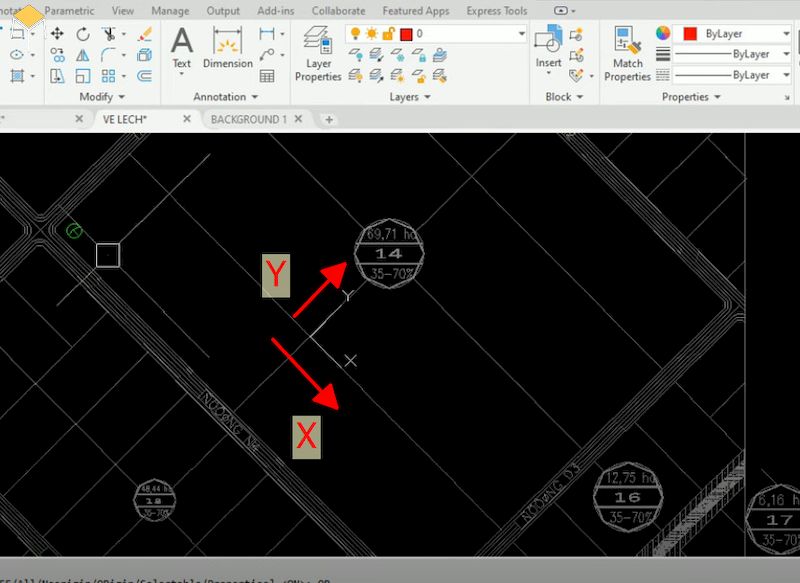Pick the Multileader tool
800x583 pixels.
tap(267, 55)
